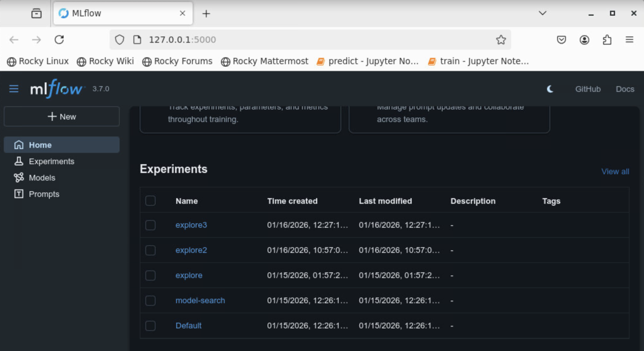
Task: Check the explore2 row checkbox
Action: pyautogui.click(x=150, y=250)
